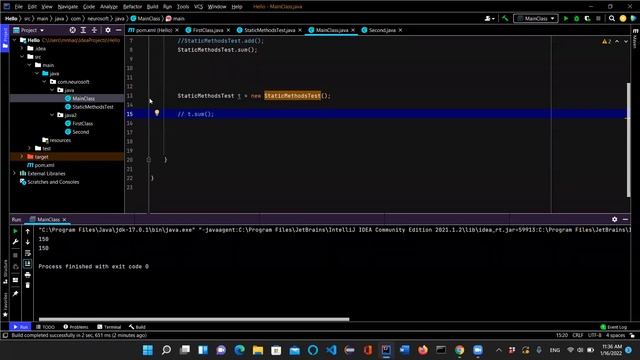Click the console horizontal scrollbar
The height and width of the screenshot is (360, 640).
(194, 319)
